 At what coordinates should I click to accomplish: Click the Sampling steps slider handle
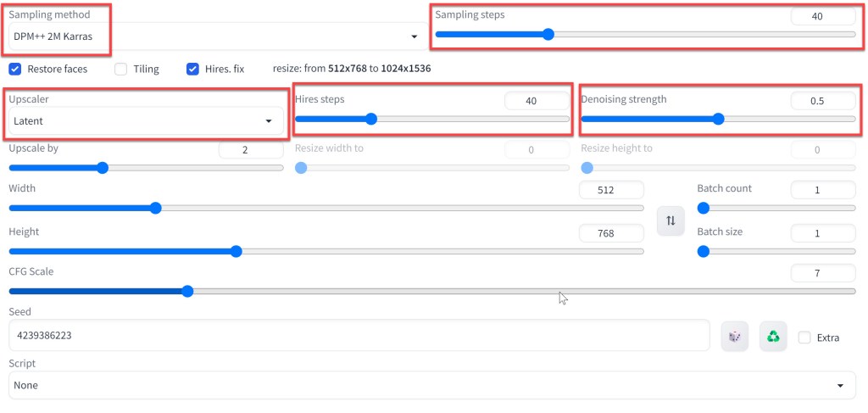[548, 35]
